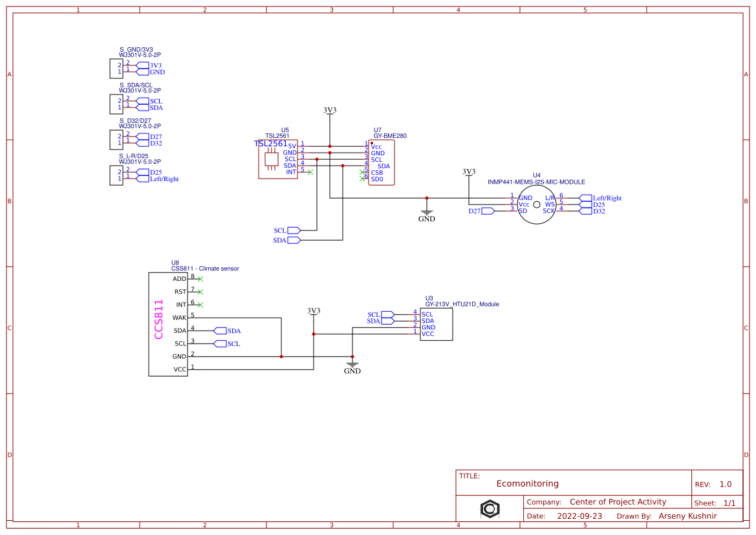This screenshot has height=535, width=756.
Task: Click the hexagon logo in the title block
Action: point(490,509)
